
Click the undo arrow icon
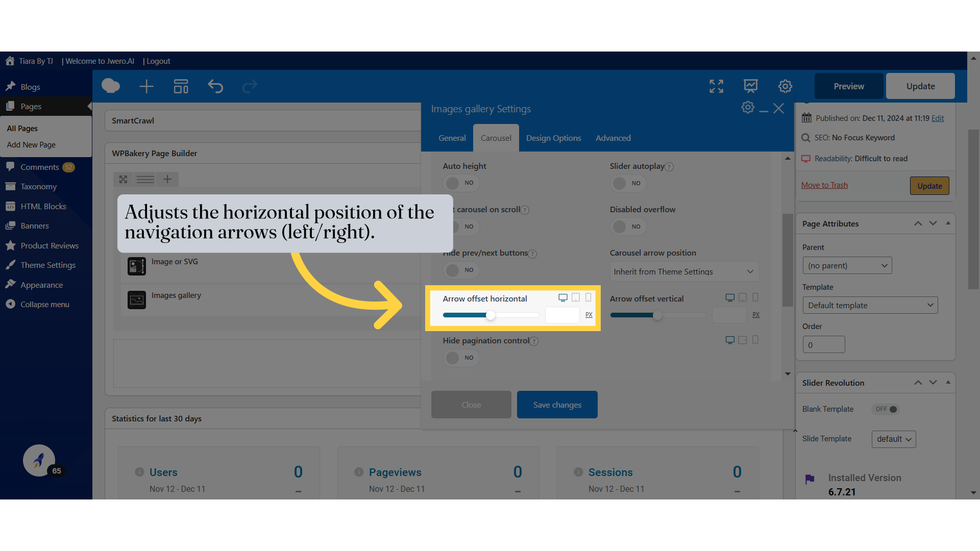[x=215, y=86]
